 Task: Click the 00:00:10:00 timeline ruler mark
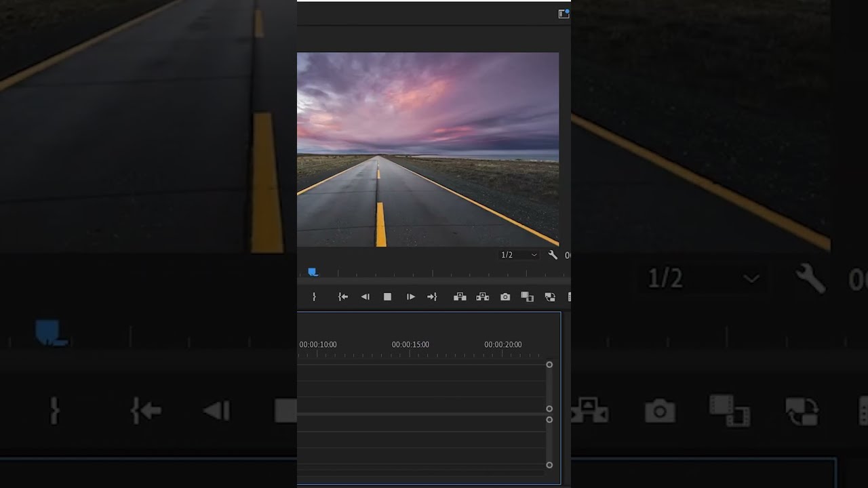[318, 344]
